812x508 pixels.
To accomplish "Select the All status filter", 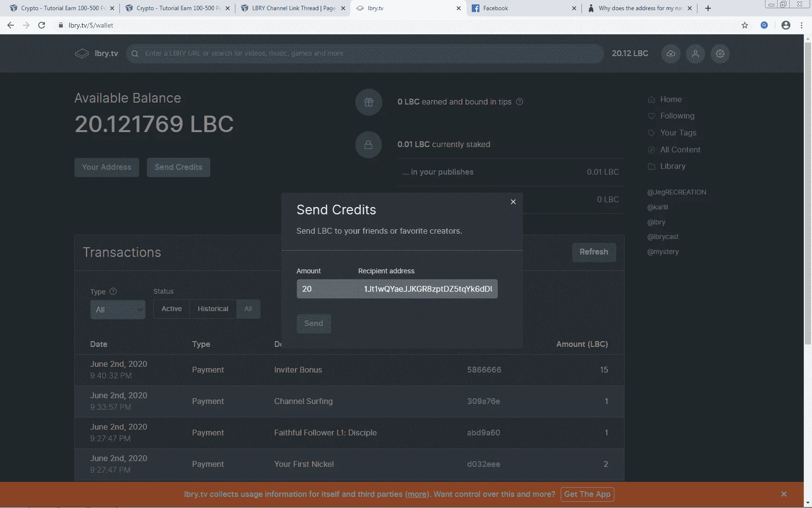I will pos(248,309).
